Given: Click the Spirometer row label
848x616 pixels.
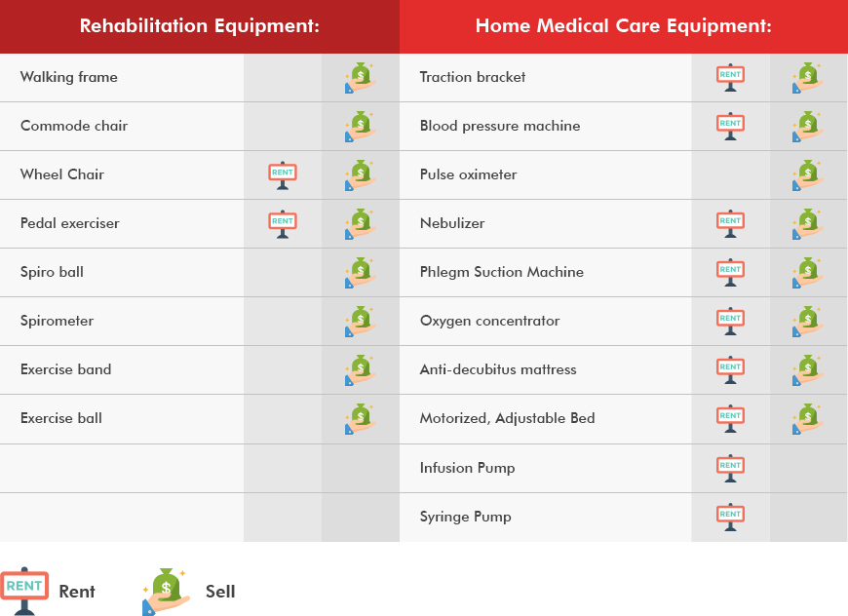Looking at the screenshot, I should point(58,321).
